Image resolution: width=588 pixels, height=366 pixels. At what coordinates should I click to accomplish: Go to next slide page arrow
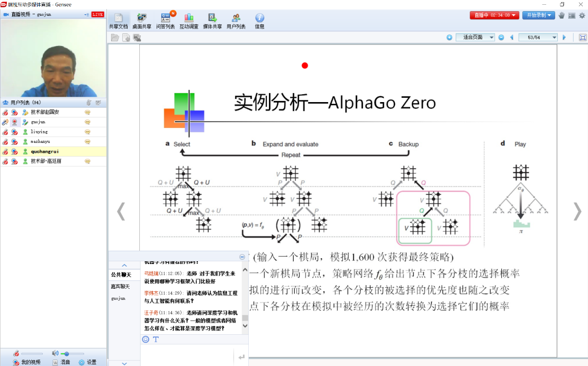pyautogui.click(x=564, y=38)
